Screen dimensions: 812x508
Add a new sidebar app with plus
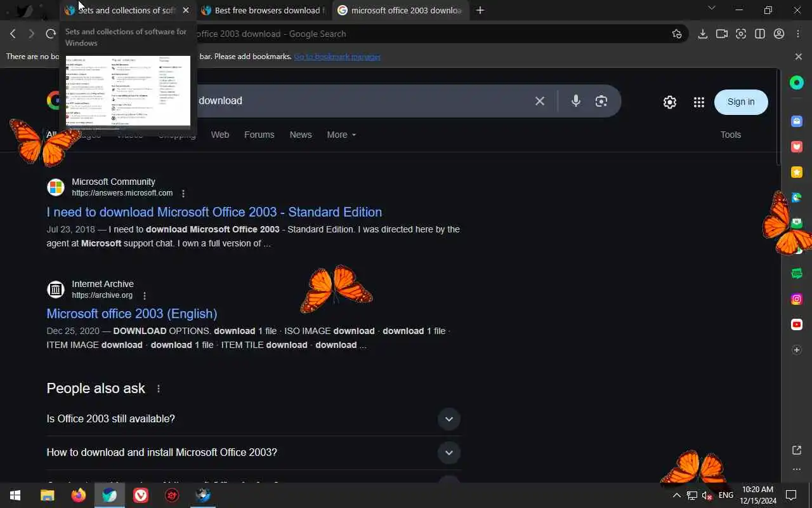(x=797, y=350)
